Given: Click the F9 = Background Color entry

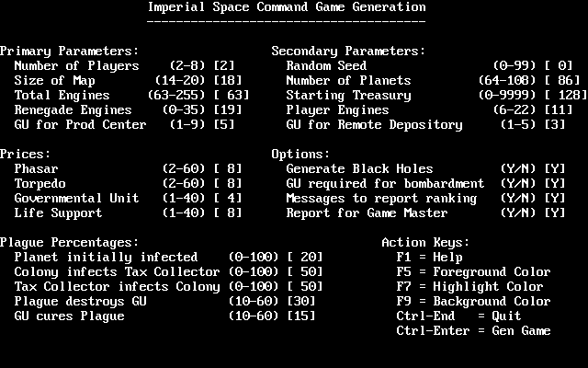Looking at the screenshot, I should coord(473,302).
